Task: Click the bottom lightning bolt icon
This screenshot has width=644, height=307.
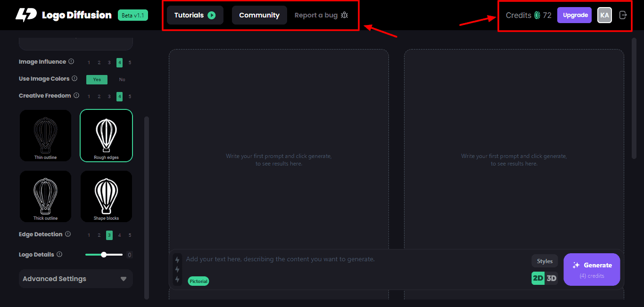Action: click(177, 280)
